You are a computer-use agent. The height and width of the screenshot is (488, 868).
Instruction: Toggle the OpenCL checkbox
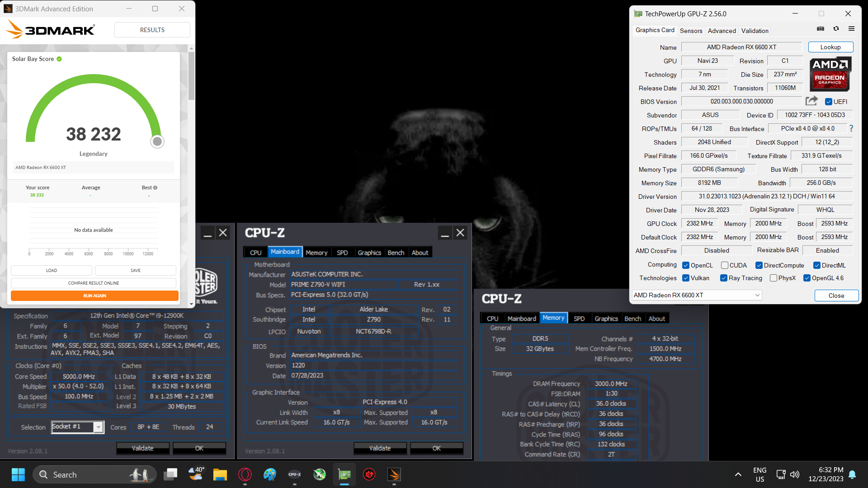686,265
